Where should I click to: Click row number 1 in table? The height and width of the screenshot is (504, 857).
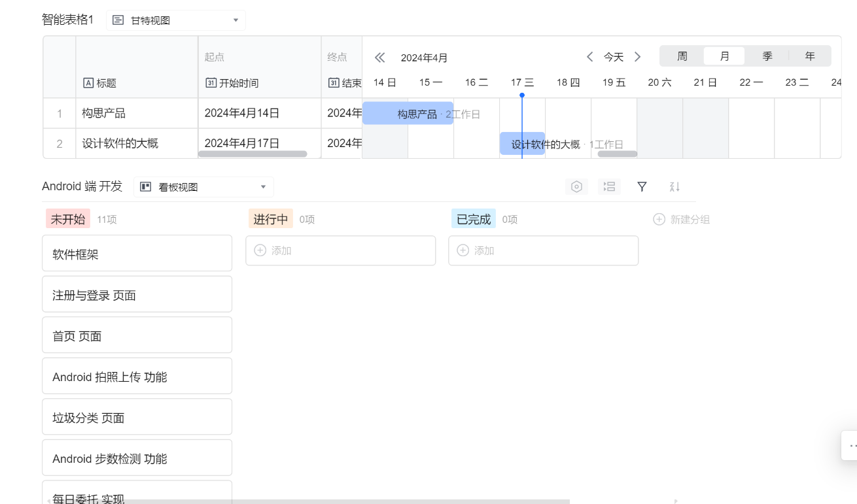[x=60, y=114]
